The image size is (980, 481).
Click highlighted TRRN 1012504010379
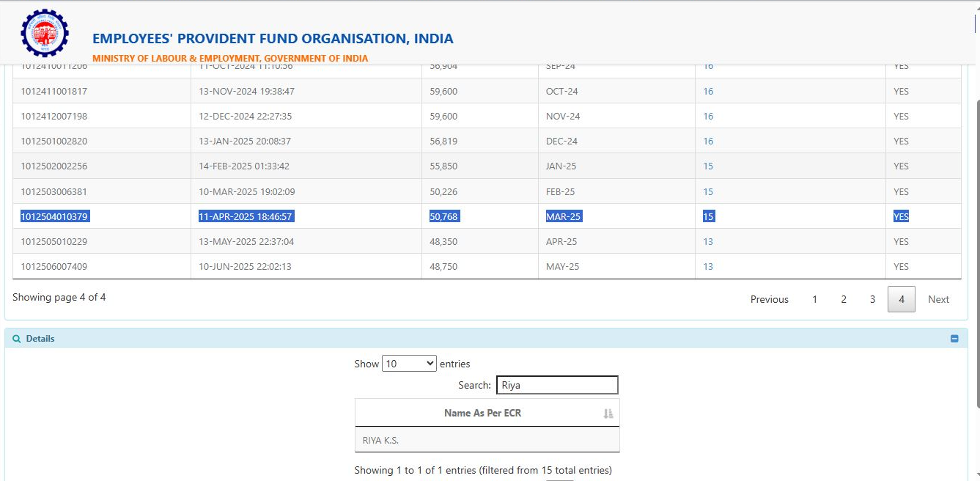tap(55, 217)
